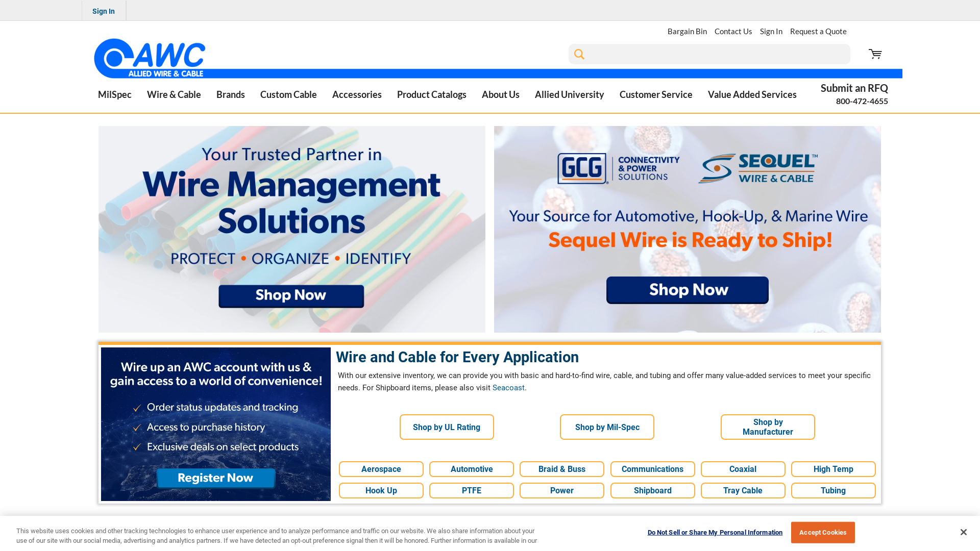Open the Custom Cable menu
980x551 pixels.
(288, 94)
